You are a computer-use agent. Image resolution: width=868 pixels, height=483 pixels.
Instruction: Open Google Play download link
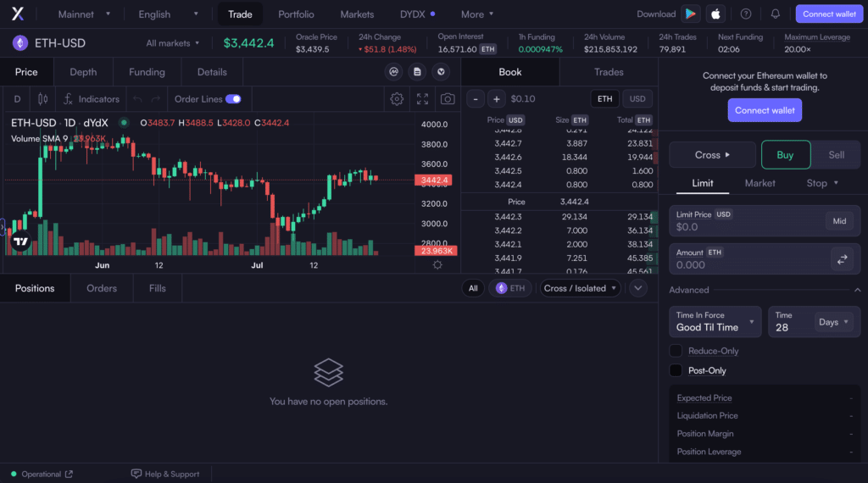pyautogui.click(x=690, y=14)
